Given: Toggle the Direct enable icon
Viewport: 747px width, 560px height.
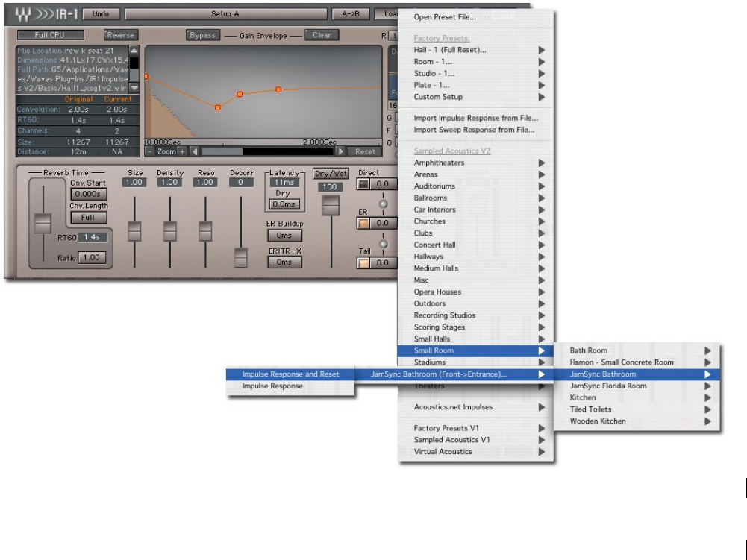Looking at the screenshot, I should click(x=363, y=184).
